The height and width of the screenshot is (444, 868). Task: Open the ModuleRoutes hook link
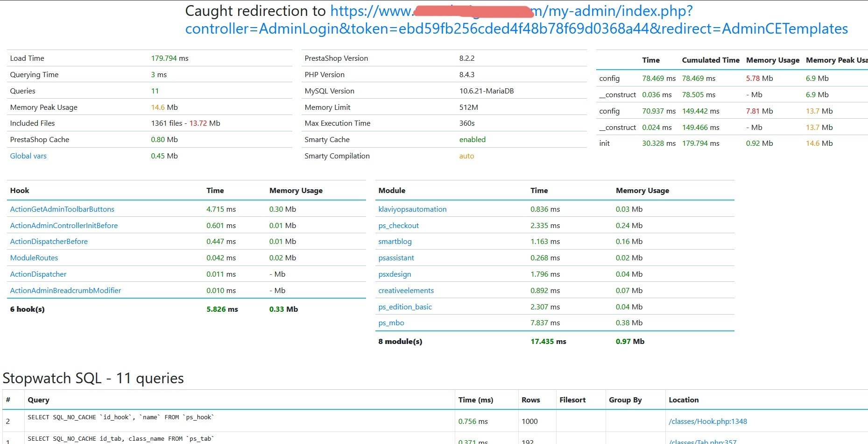[x=34, y=258]
